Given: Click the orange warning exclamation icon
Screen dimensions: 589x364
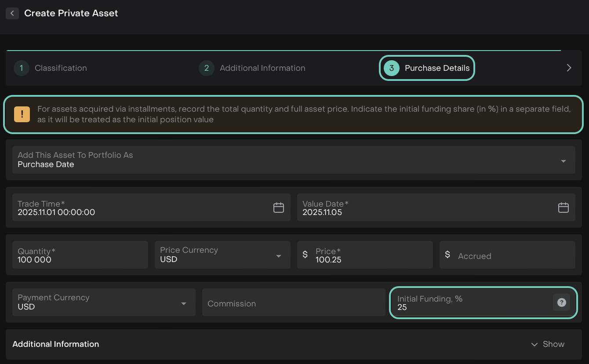Looking at the screenshot, I should coord(22,115).
